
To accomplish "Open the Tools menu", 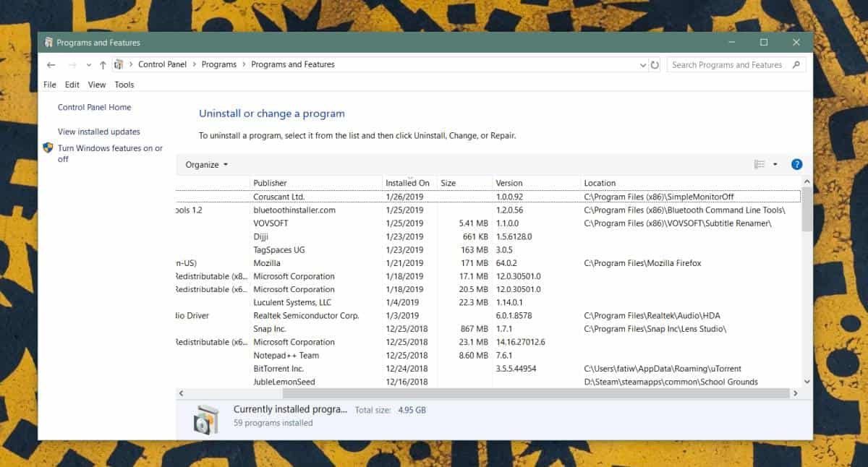I will point(124,85).
